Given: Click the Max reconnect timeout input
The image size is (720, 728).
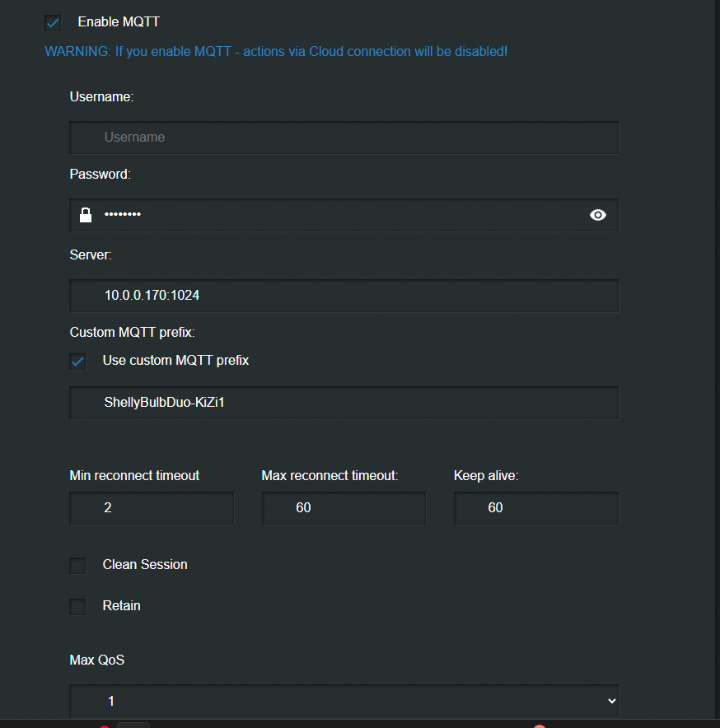Looking at the screenshot, I should [344, 508].
